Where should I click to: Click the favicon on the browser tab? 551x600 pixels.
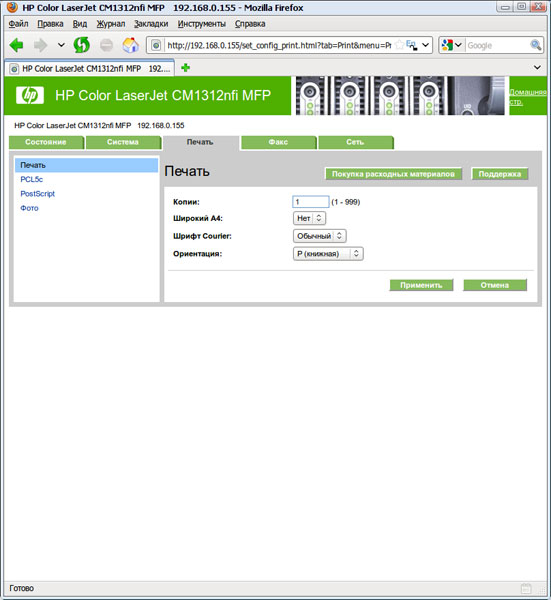(x=14, y=68)
